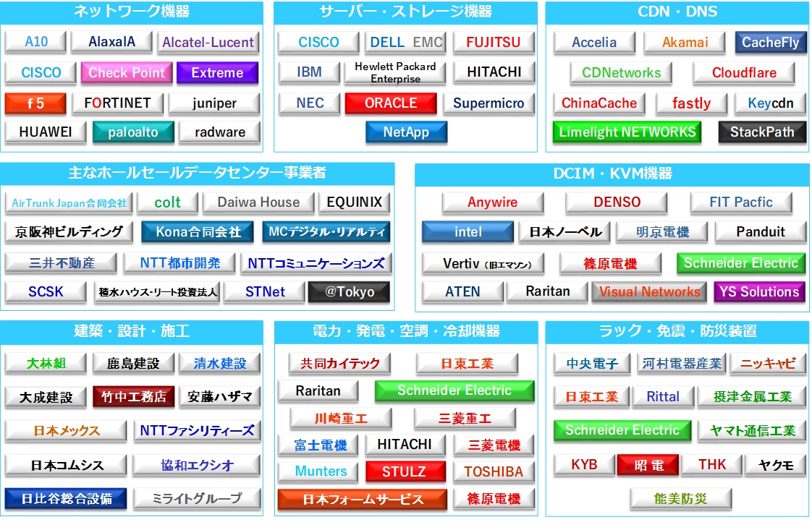Click the 日本ノーベル box

565,232
